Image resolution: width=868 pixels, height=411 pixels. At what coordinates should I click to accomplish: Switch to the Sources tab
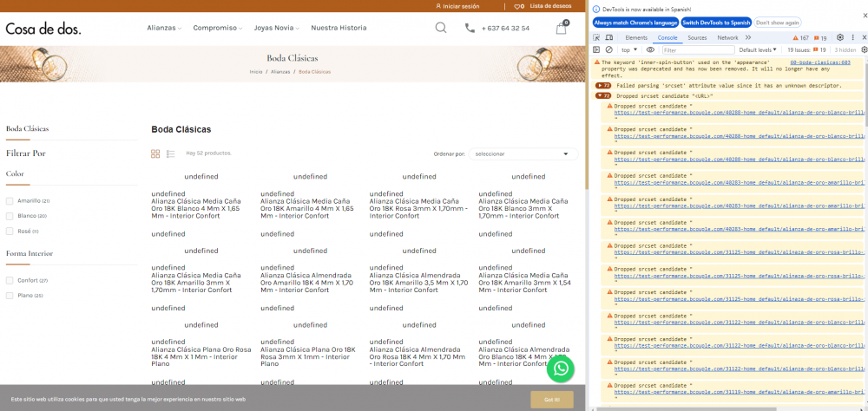click(697, 37)
